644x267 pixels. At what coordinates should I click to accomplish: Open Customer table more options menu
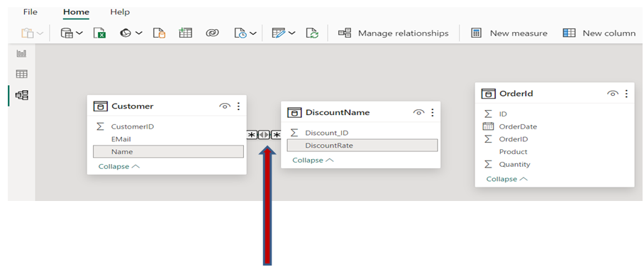[238, 106]
